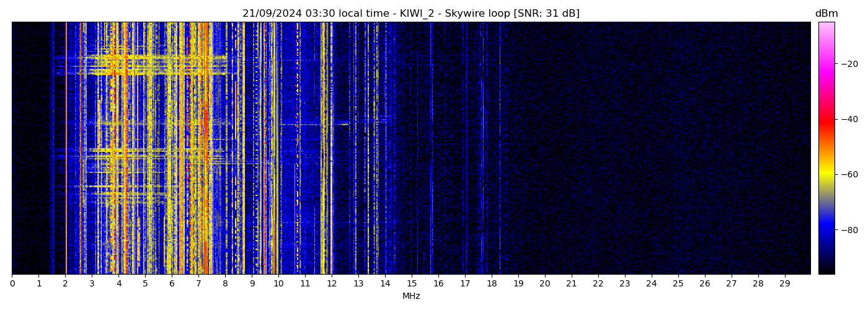Click the magenta band of the colorbar

coord(826,67)
